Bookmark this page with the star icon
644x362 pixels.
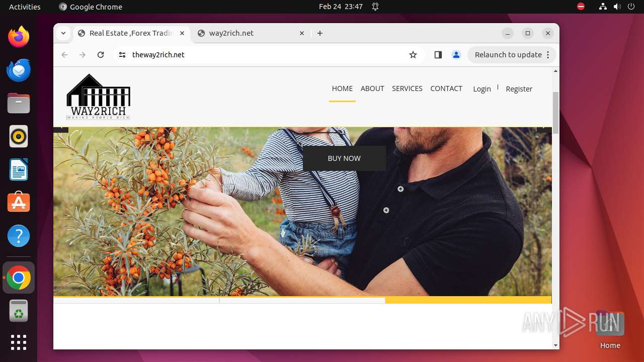(413, 55)
